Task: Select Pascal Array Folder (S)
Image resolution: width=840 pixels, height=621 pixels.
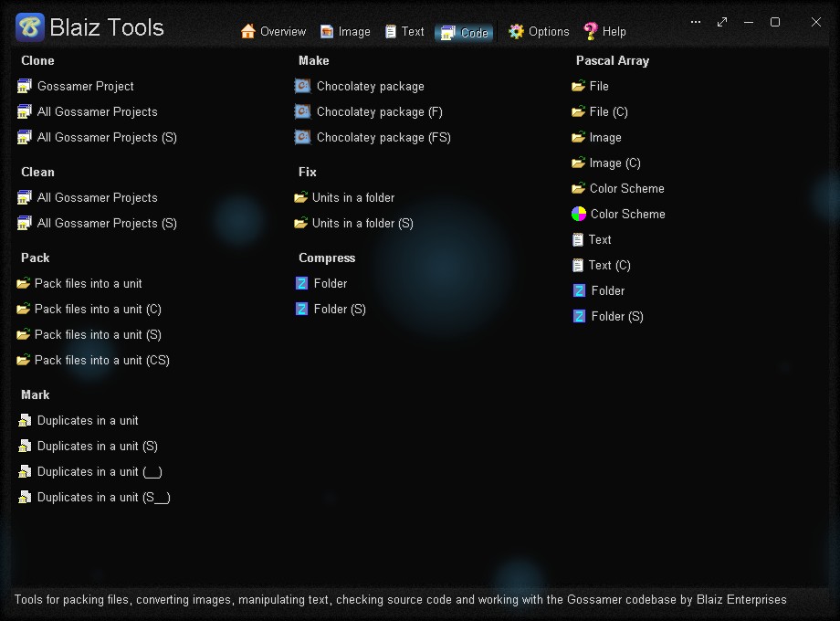Action: (617, 316)
